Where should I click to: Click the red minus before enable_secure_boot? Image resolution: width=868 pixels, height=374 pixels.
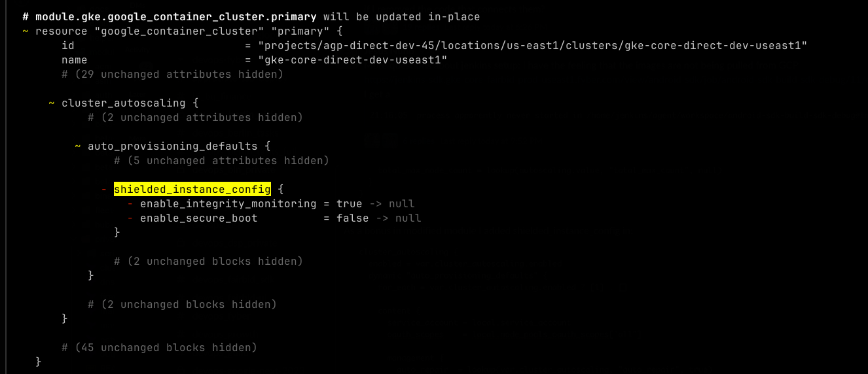coord(130,218)
